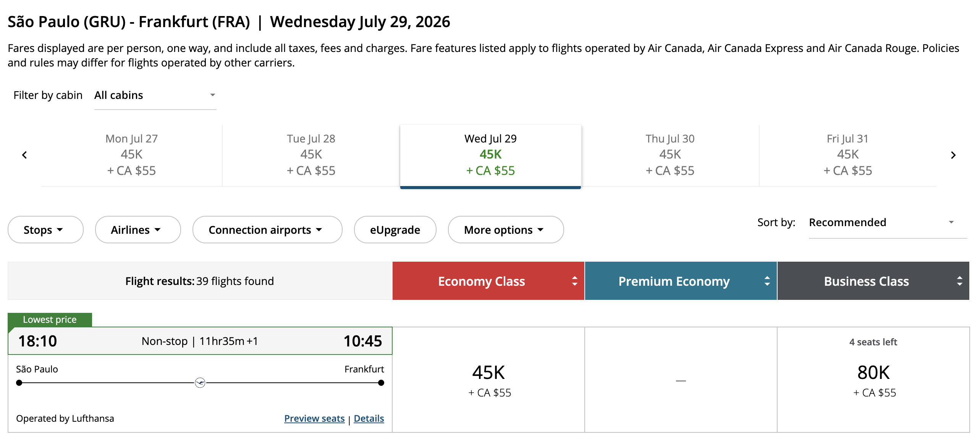The height and width of the screenshot is (437, 980).
Task: Click the Lufthansa airline logo on route line
Action: 200,383
